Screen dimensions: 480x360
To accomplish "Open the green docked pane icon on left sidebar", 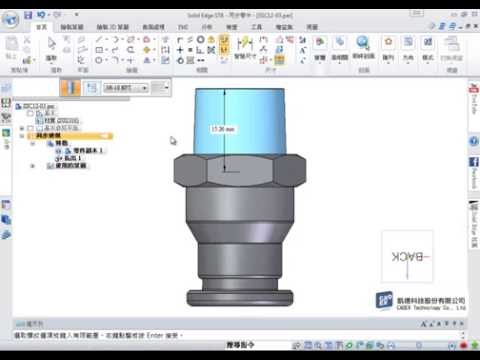I will click(6, 133).
